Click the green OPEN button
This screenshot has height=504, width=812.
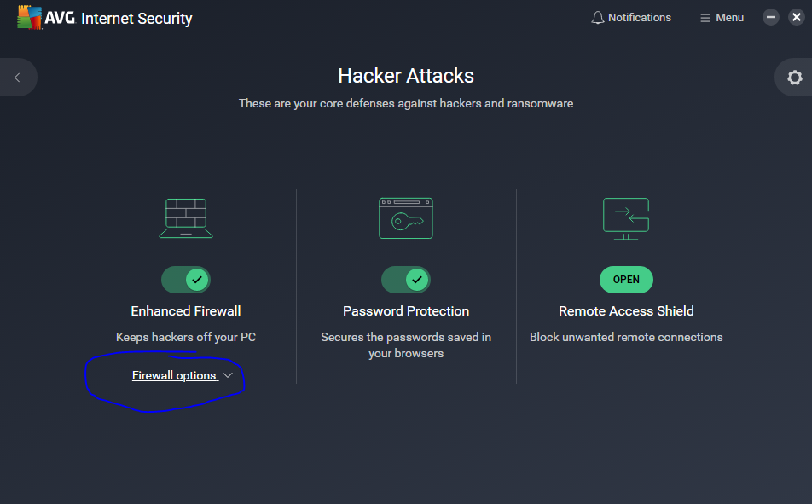[x=626, y=280]
